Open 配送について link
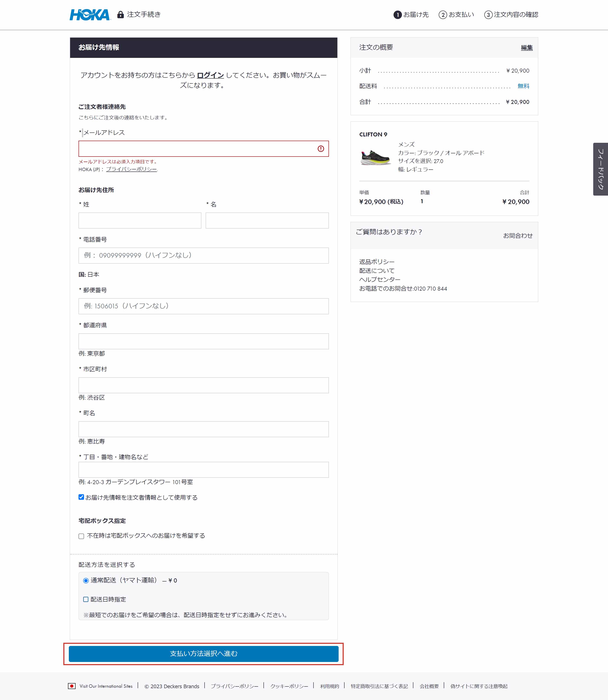The height and width of the screenshot is (700, 608). tap(377, 271)
